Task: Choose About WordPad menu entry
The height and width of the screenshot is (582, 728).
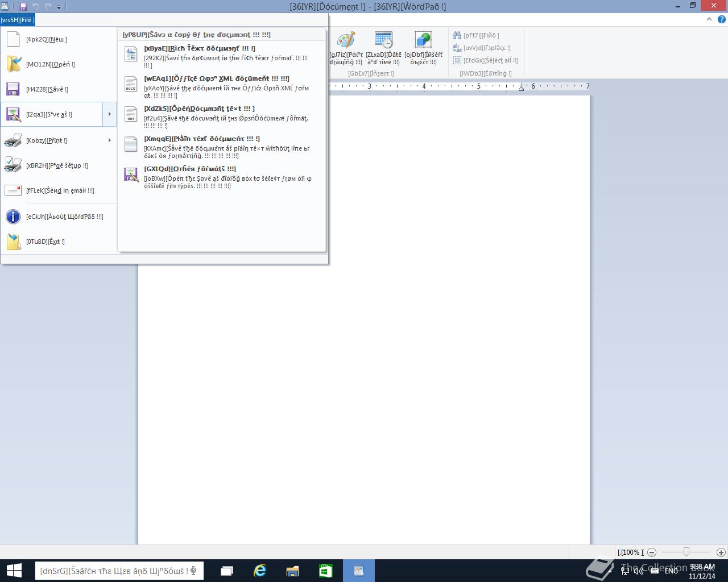Action: 59,217
